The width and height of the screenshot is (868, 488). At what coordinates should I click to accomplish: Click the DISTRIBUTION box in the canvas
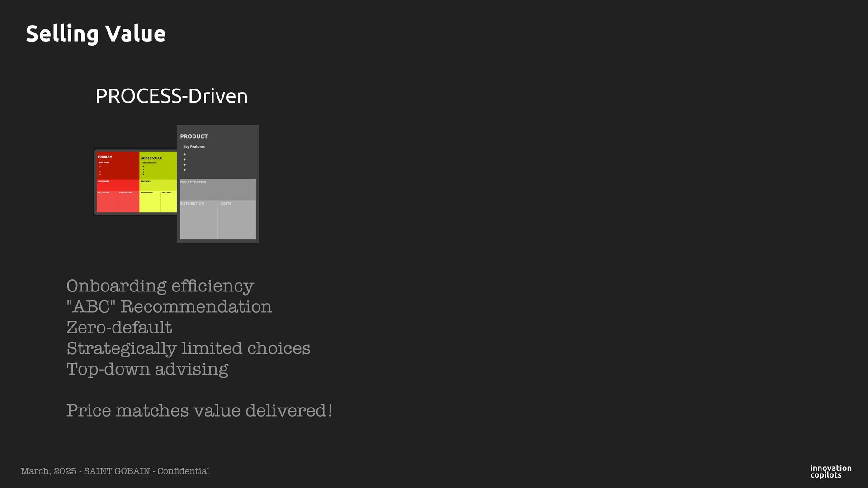[x=198, y=221]
